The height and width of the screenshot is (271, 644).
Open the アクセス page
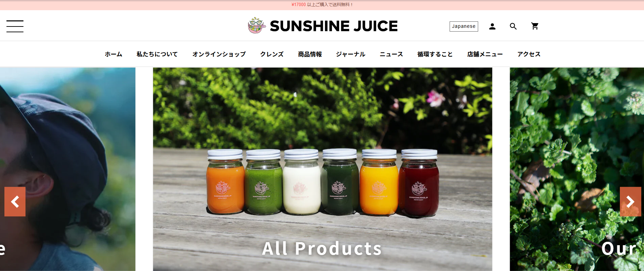pyautogui.click(x=529, y=54)
